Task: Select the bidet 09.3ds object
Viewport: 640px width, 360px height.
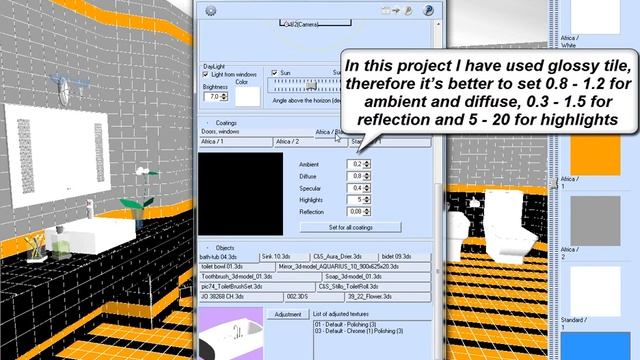Action: (404, 257)
